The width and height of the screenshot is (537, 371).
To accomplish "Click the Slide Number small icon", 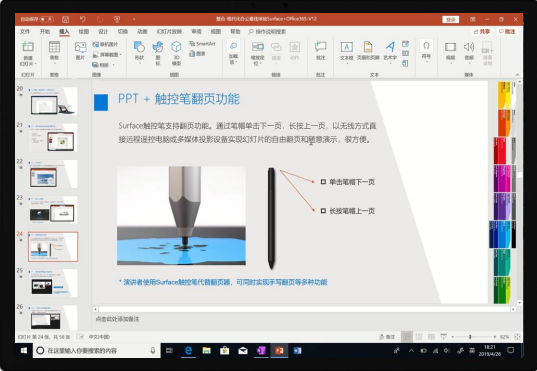I will point(405,53).
